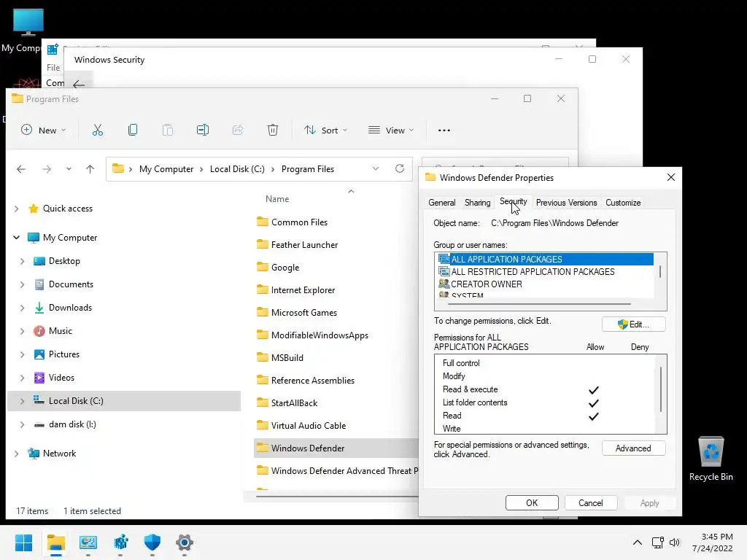Image resolution: width=747 pixels, height=560 pixels.
Task: Open Windows Security shield in taskbar
Action: pyautogui.click(x=152, y=542)
